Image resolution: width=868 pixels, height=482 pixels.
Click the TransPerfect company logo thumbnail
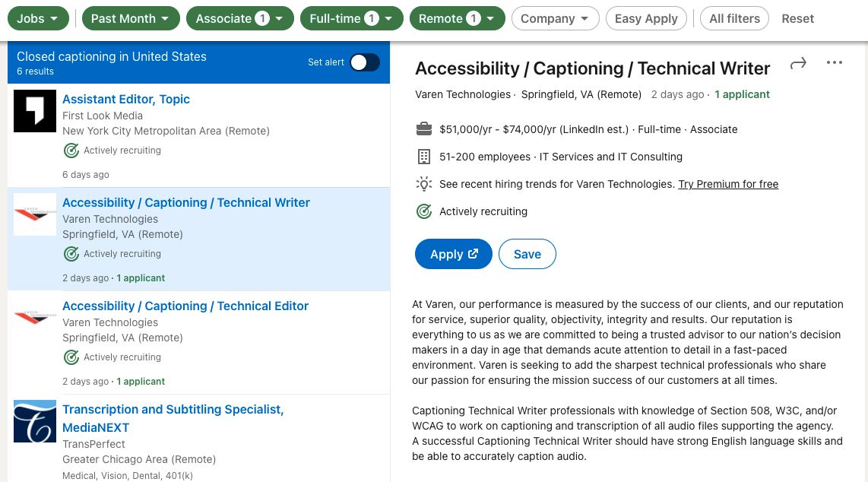pyautogui.click(x=35, y=421)
